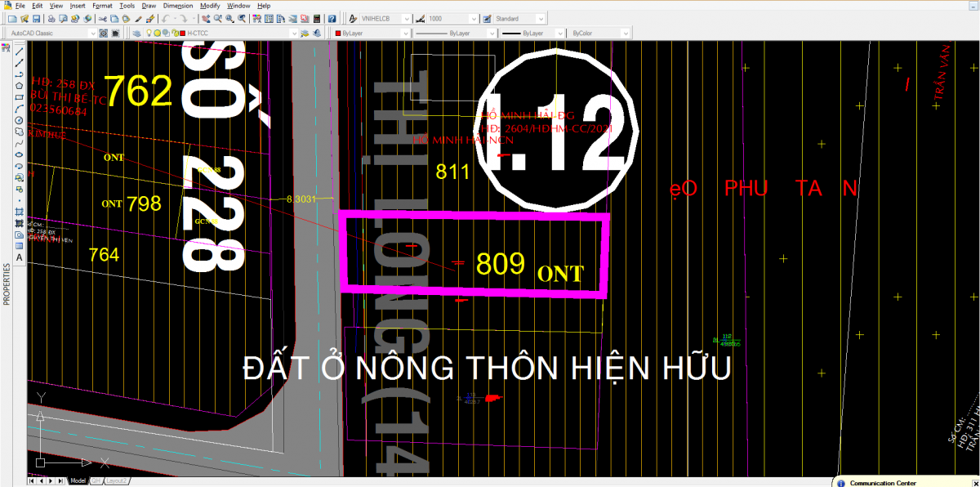This screenshot has height=487, width=980.
Task: Click the Help question mark icon
Action: 332,18
